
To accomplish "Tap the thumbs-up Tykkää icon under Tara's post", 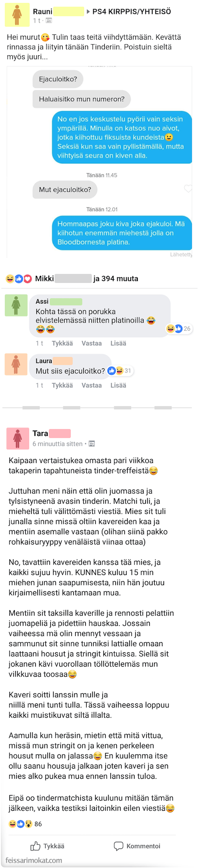I will point(35,846).
